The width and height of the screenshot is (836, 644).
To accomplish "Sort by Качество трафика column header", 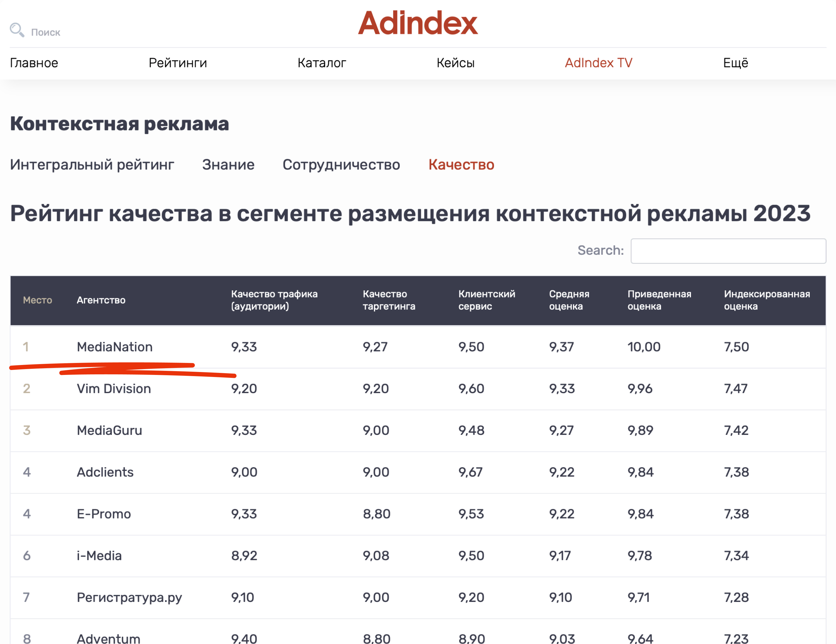I will click(x=274, y=300).
